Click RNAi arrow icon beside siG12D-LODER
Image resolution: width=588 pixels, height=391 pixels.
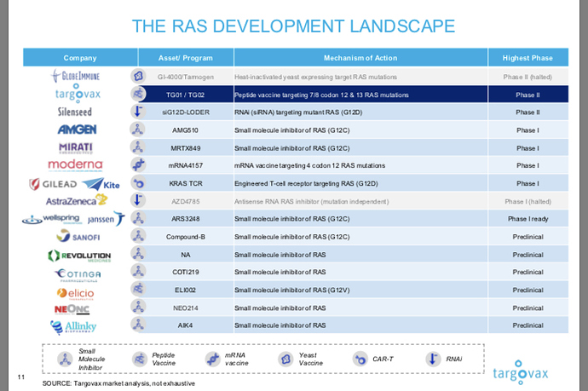point(138,112)
